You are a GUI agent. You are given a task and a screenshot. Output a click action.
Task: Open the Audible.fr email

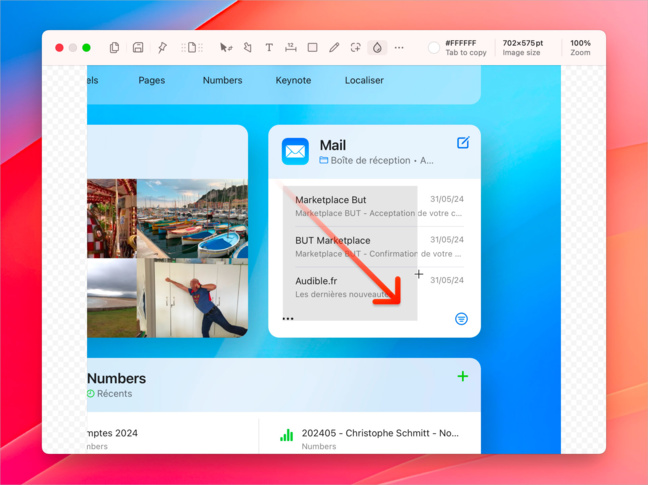click(379, 287)
